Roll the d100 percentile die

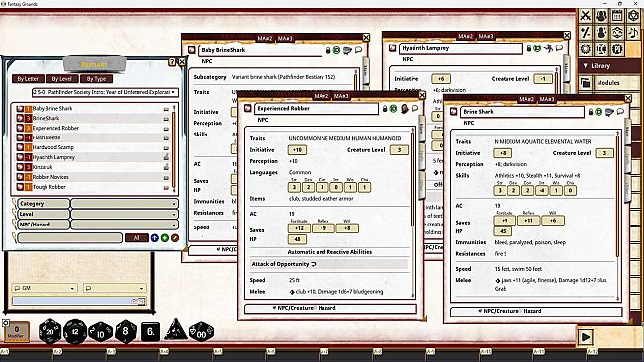(201, 331)
